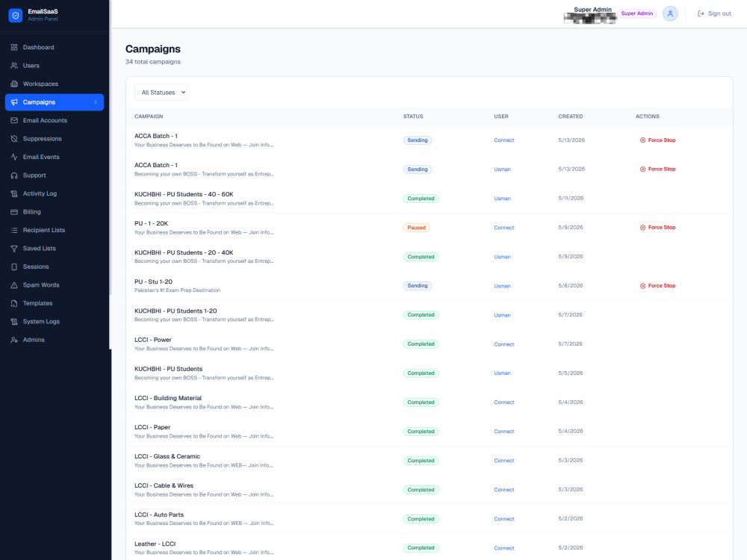Click the CREATED column header
The height and width of the screenshot is (560, 747).
570,116
